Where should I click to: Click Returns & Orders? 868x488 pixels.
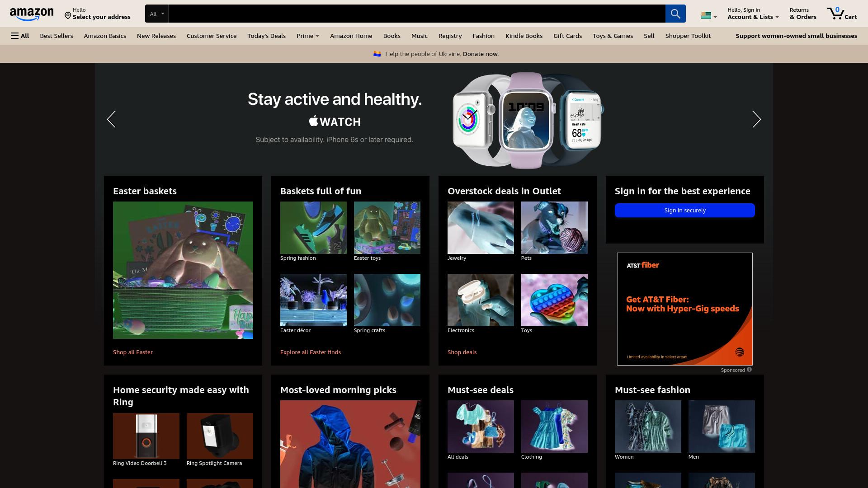[x=803, y=14]
